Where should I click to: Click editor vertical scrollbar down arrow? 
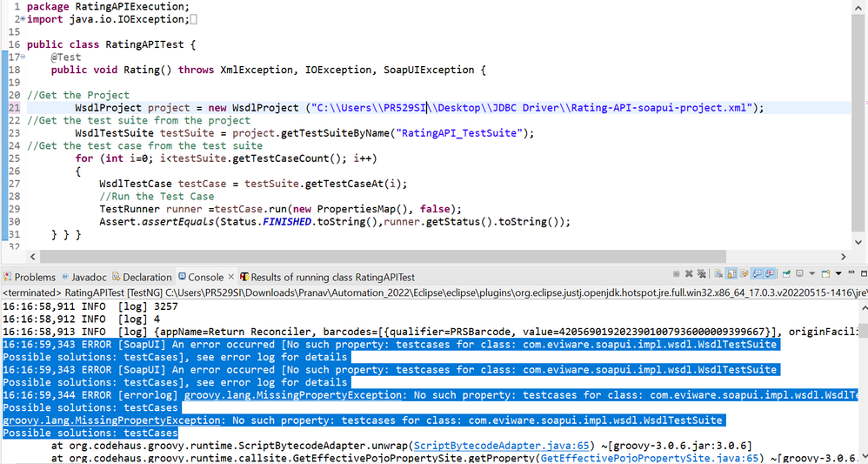tap(858, 242)
